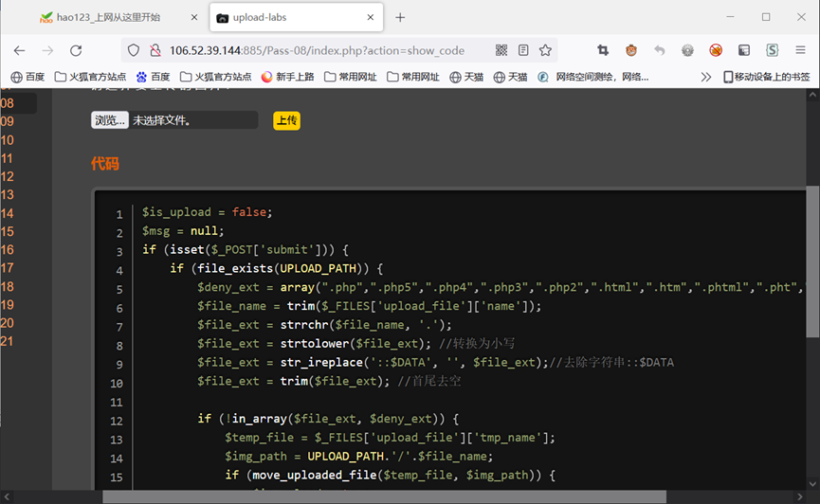
Task: Open the QR code icon in address bar
Action: point(501,50)
